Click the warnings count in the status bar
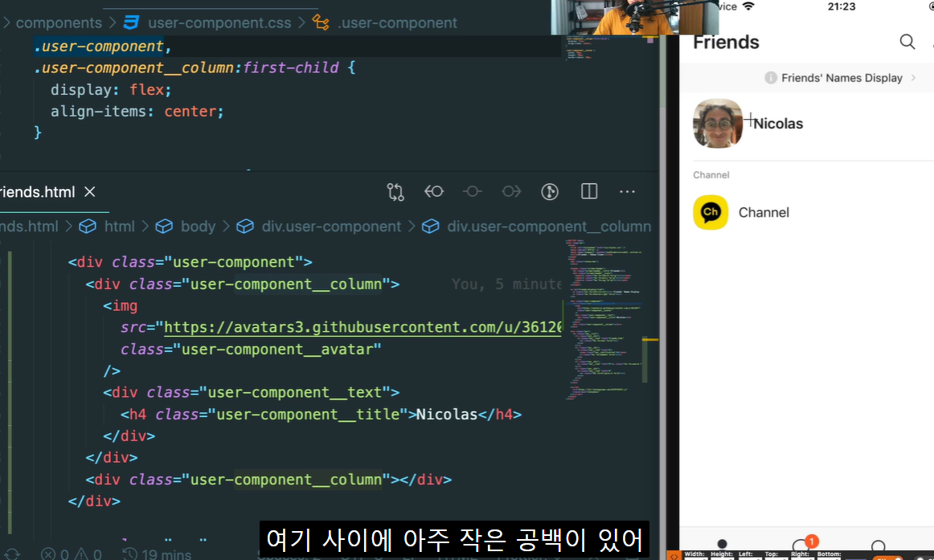The width and height of the screenshot is (934, 560). tap(88, 554)
